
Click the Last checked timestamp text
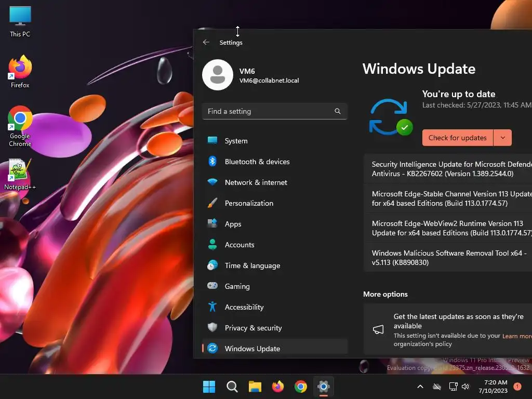(477, 105)
